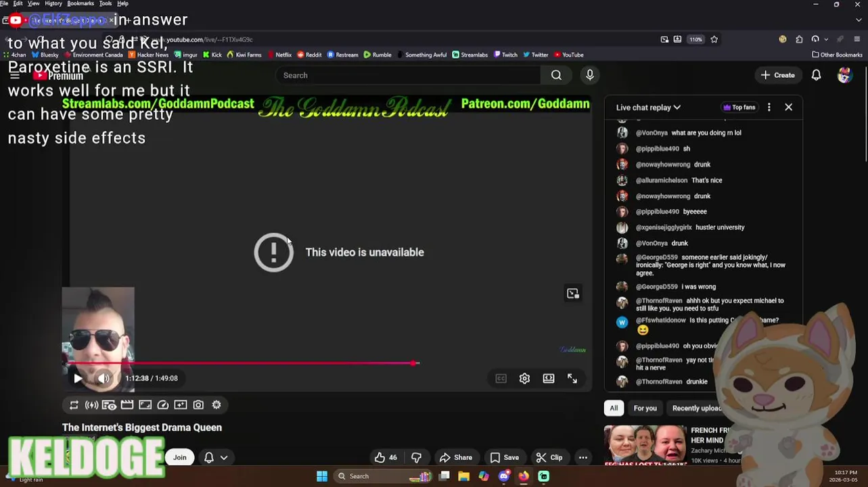
Task: Select the All filter chip
Action: click(614, 408)
